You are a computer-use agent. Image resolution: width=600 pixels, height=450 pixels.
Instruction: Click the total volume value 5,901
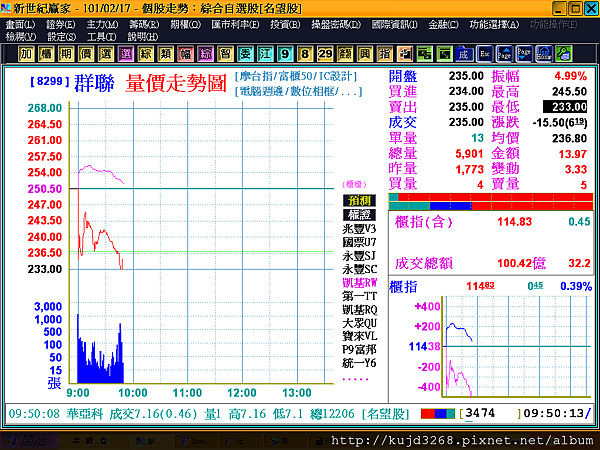469,154
